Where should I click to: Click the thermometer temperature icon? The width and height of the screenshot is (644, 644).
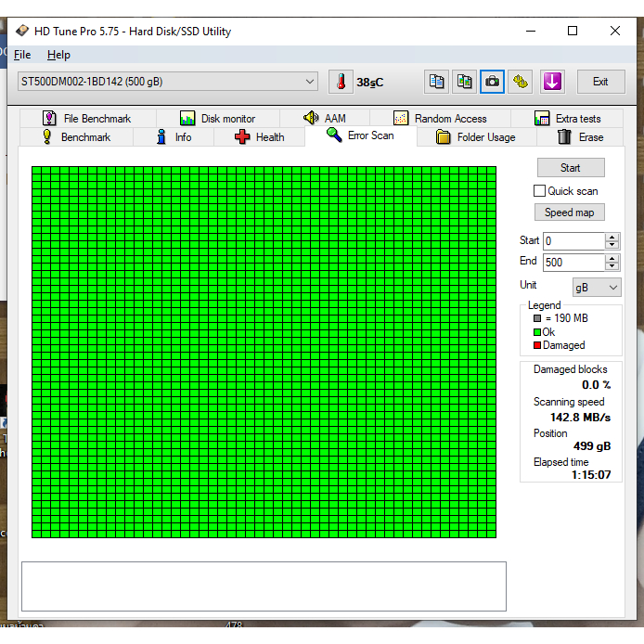[341, 82]
